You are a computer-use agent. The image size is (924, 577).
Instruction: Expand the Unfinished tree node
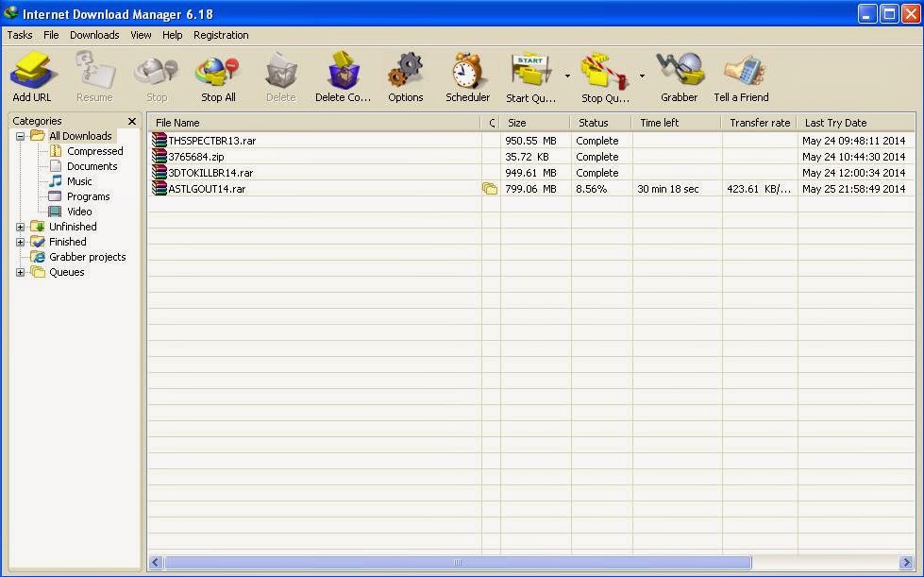20,227
